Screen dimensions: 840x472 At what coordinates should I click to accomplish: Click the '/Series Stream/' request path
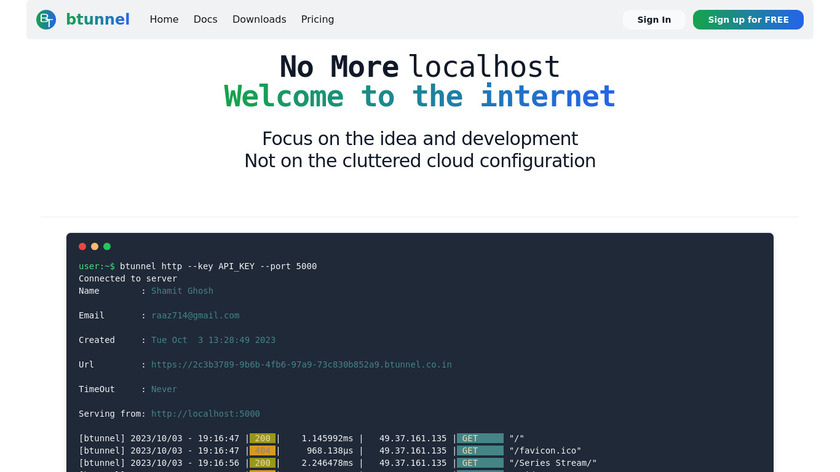pos(552,463)
